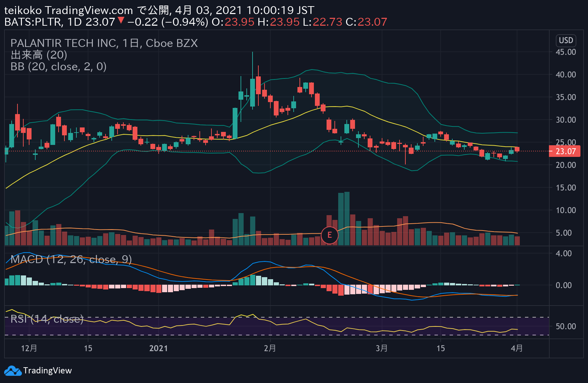
Task: Click the teikoko author name
Action: pyautogui.click(x=23, y=10)
